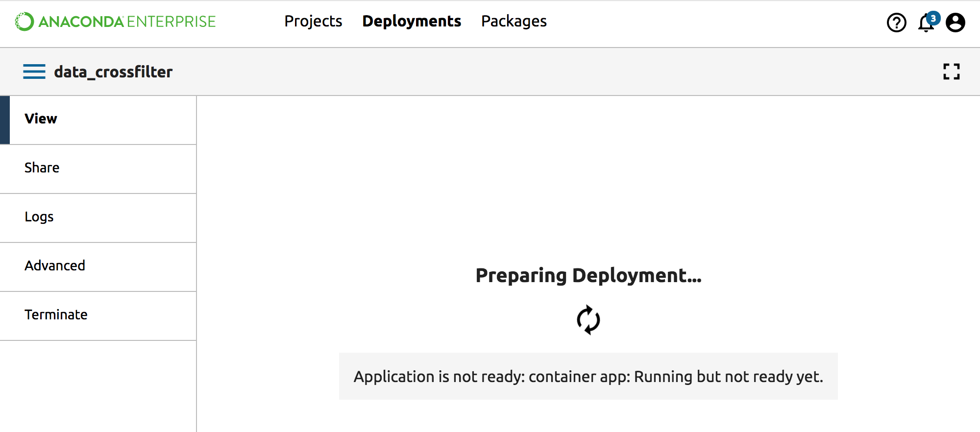The height and width of the screenshot is (432, 980).
Task: Open the Projects page
Action: click(x=313, y=21)
